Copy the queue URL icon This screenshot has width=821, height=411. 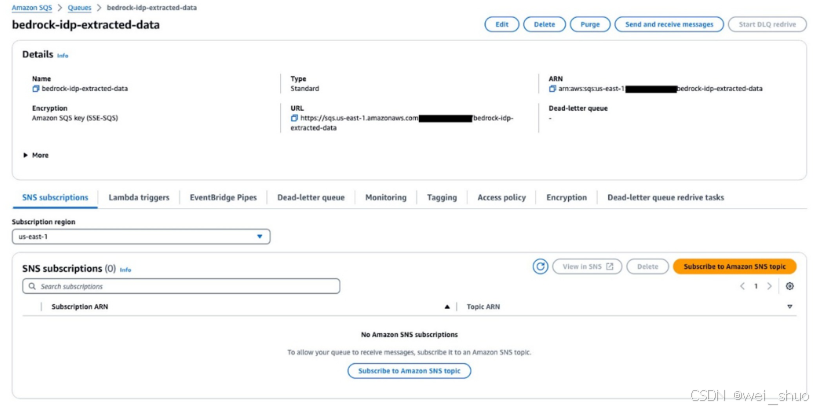pyautogui.click(x=294, y=118)
